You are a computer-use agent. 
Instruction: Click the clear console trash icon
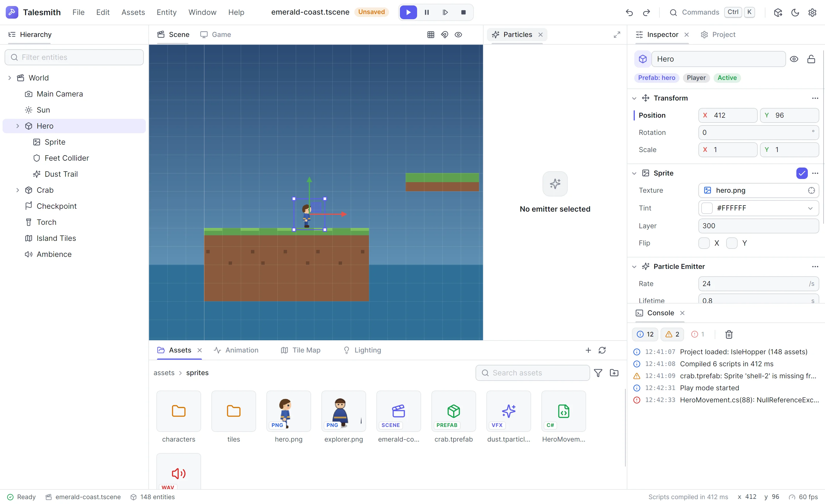728,334
